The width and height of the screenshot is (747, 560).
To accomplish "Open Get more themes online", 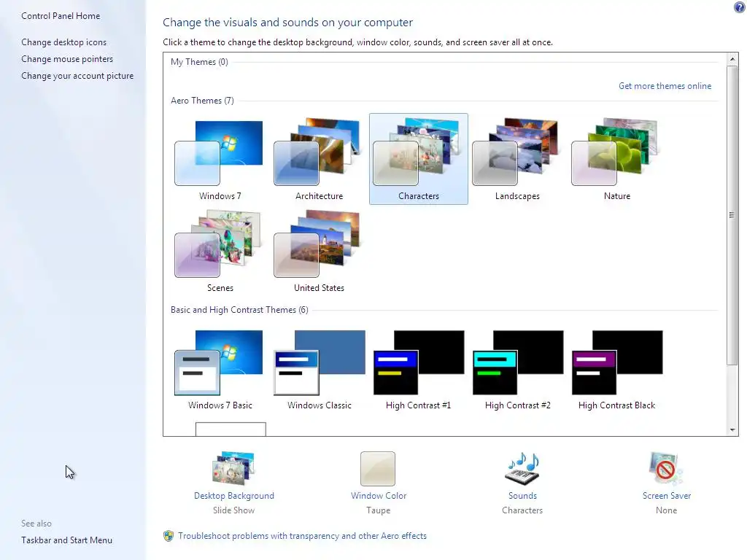I will coord(665,86).
